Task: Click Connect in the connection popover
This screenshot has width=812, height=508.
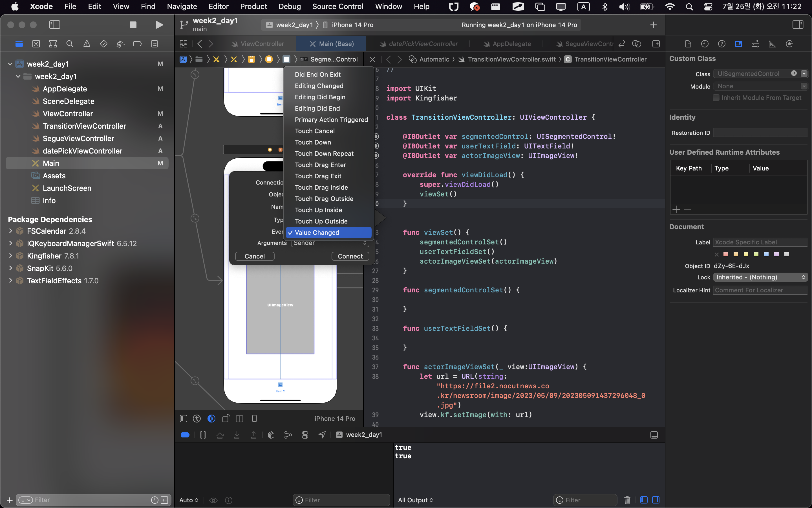Action: click(350, 256)
